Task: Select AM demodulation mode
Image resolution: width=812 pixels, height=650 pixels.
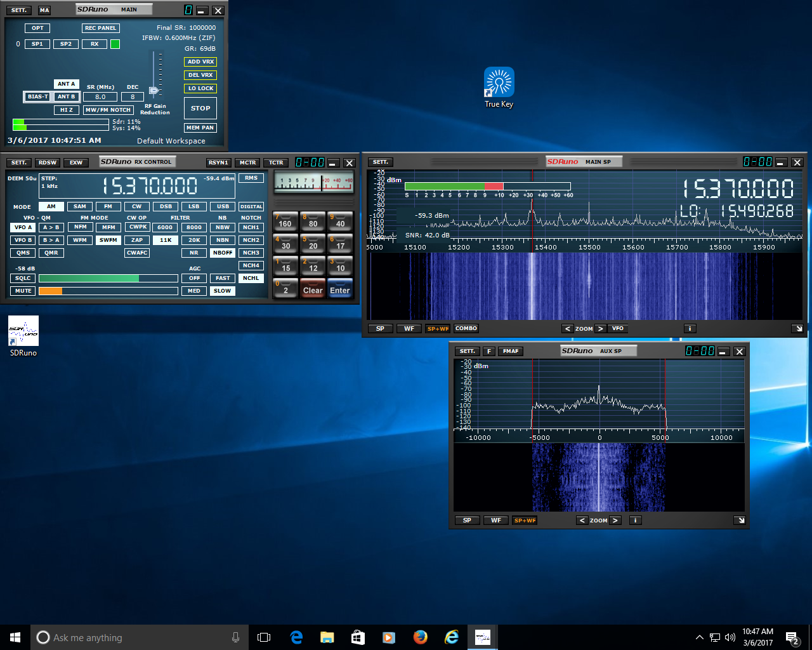Action: [51, 206]
